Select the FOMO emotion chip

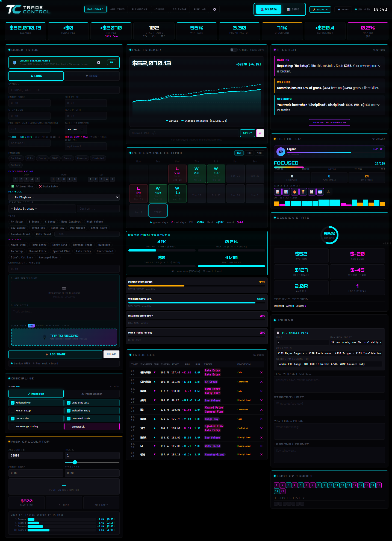pos(55,158)
